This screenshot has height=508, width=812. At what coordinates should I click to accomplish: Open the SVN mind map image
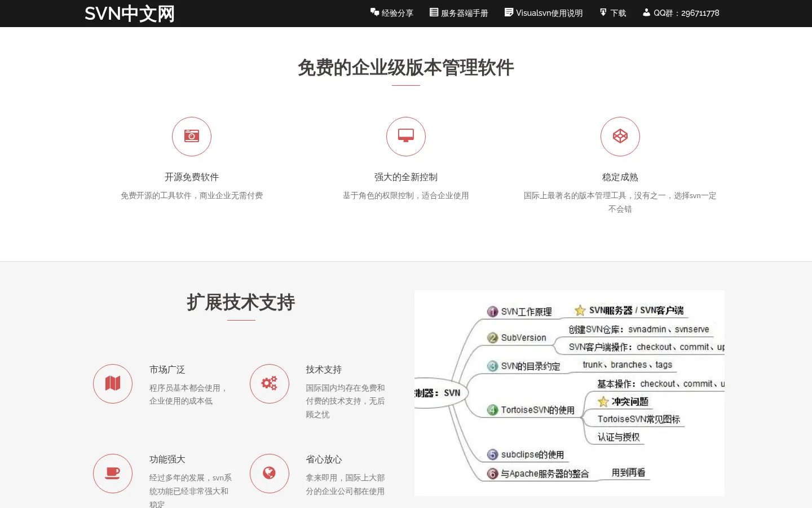pyautogui.click(x=570, y=393)
